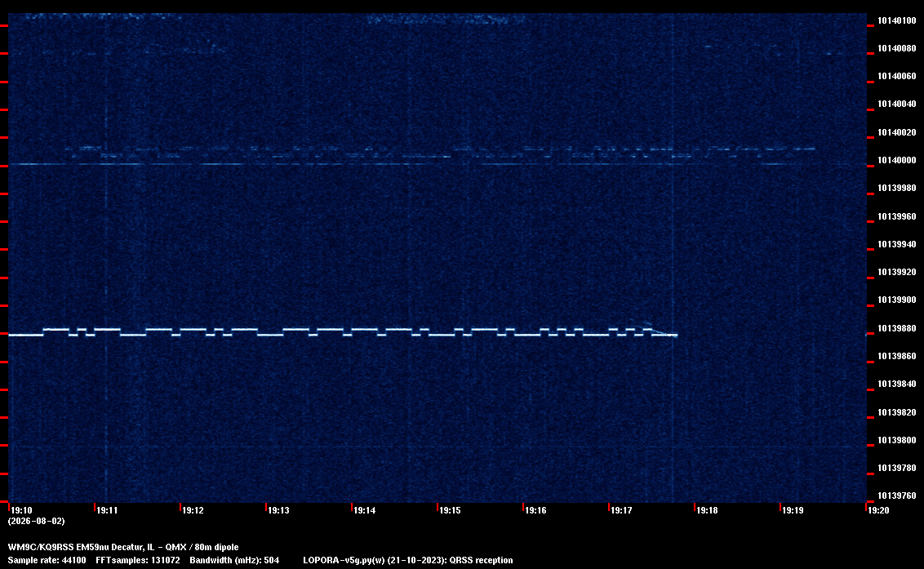924x569 pixels.
Task: Click the 10139900 frequency label
Action: [897, 300]
